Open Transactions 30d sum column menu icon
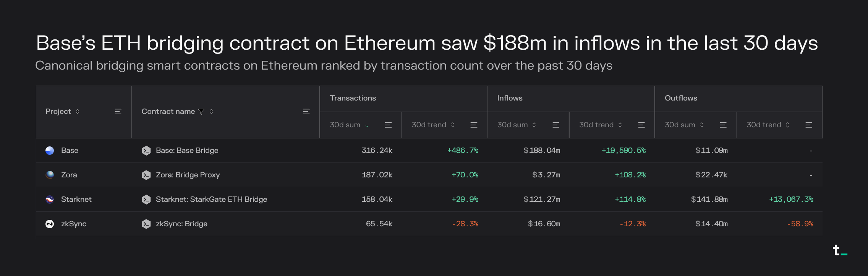 [x=388, y=125]
